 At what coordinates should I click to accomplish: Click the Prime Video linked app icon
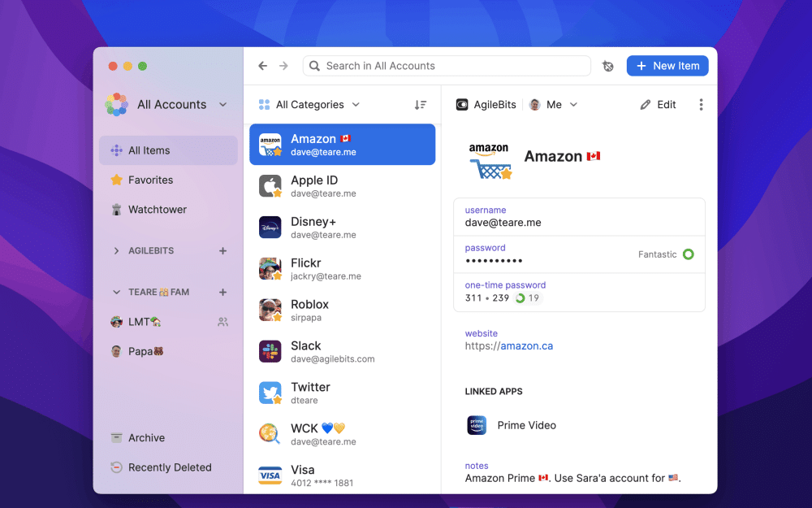[x=479, y=424]
